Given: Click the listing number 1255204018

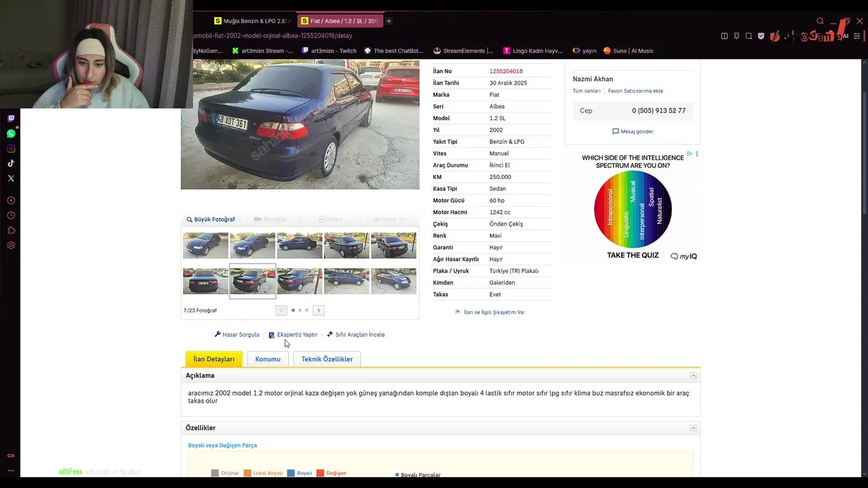Looking at the screenshot, I should click(x=506, y=71).
